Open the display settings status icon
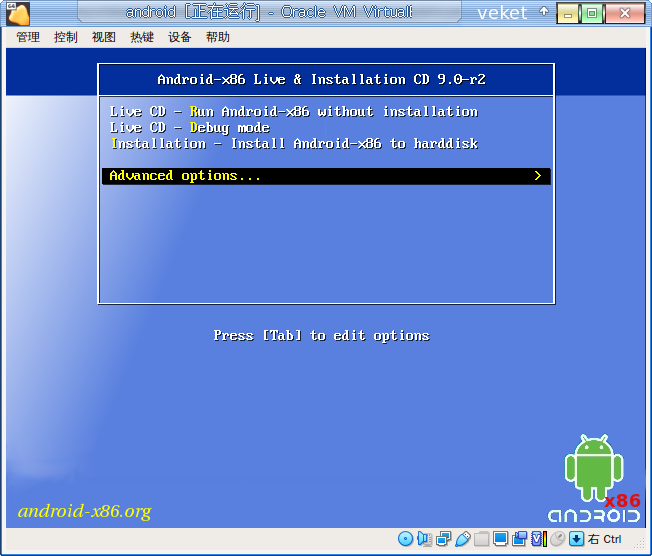This screenshot has width=652, height=556. 500,539
